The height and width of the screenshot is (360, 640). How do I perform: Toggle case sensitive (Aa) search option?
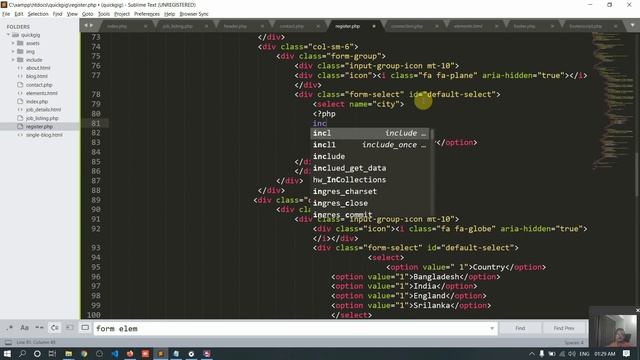24,328
